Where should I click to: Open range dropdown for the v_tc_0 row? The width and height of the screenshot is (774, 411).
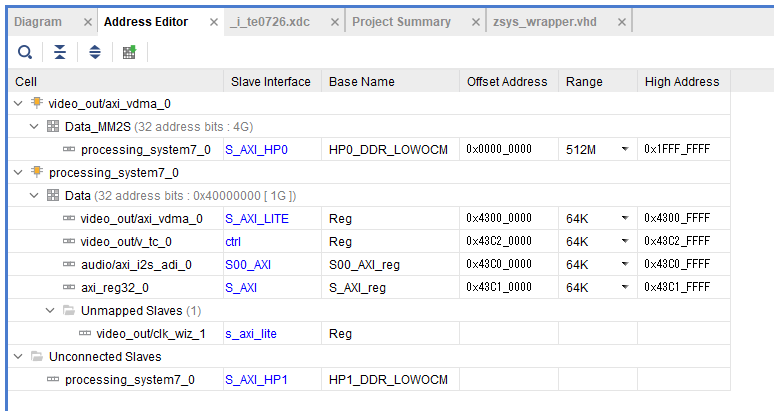pyautogui.click(x=625, y=241)
